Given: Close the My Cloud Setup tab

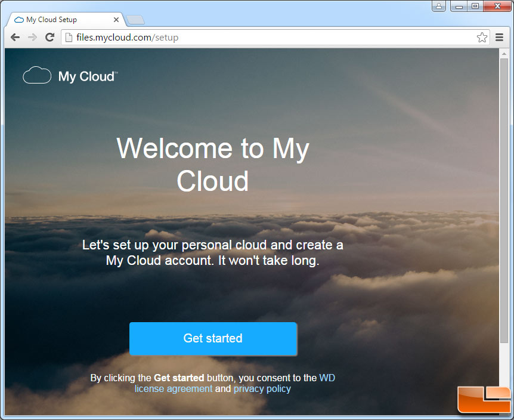Looking at the screenshot, I should coord(116,20).
